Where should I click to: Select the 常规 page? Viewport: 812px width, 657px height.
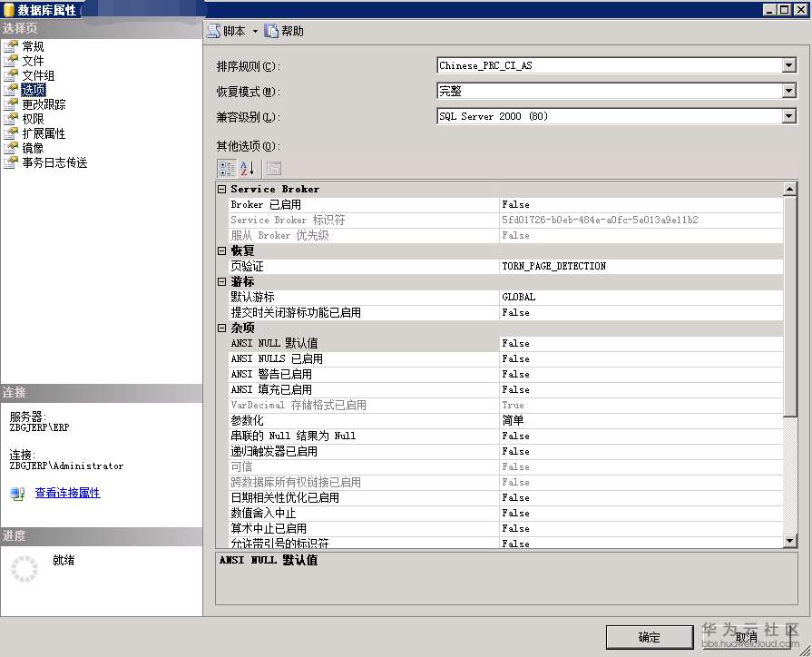(x=33, y=46)
